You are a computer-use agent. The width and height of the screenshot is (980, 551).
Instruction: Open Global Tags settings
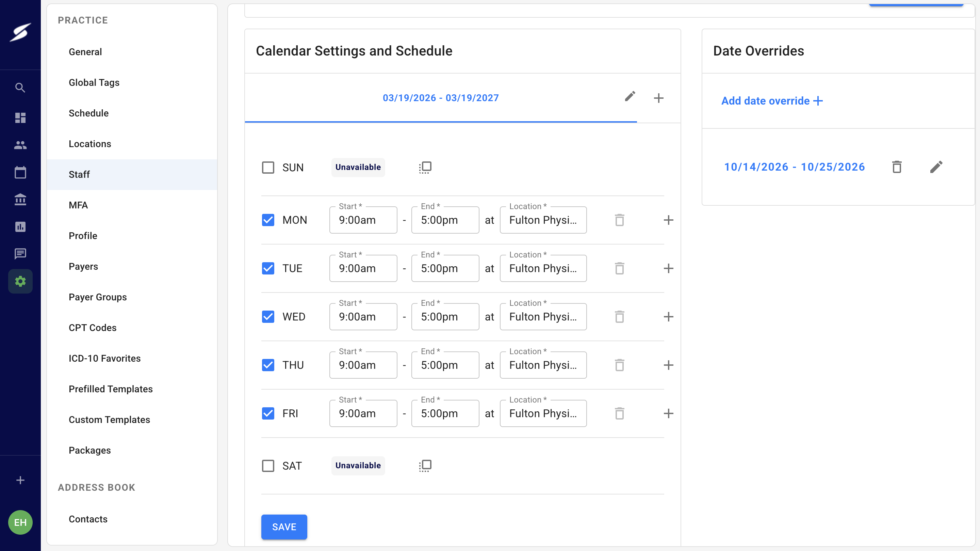pyautogui.click(x=132, y=83)
